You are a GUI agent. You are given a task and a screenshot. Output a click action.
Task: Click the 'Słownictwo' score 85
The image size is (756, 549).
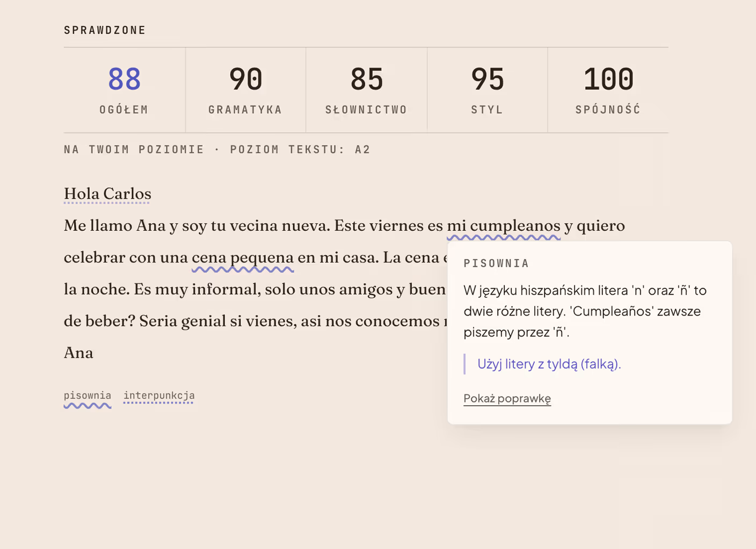[366, 90]
